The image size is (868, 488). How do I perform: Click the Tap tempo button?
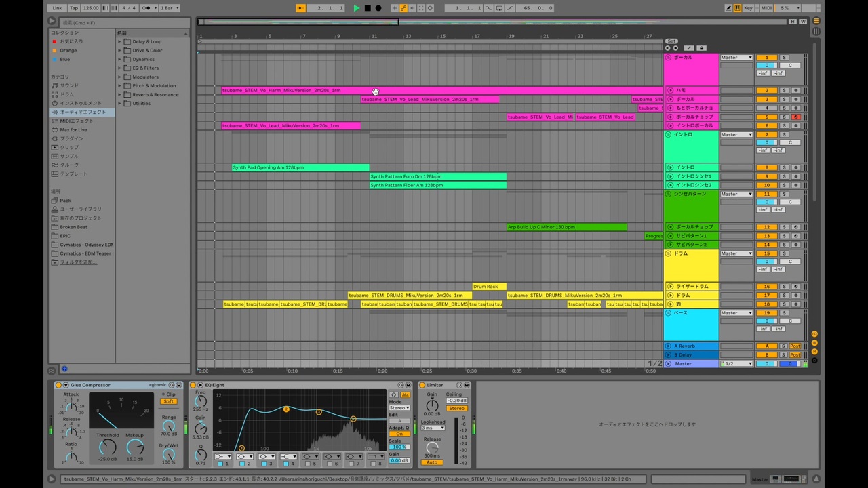pos(74,8)
